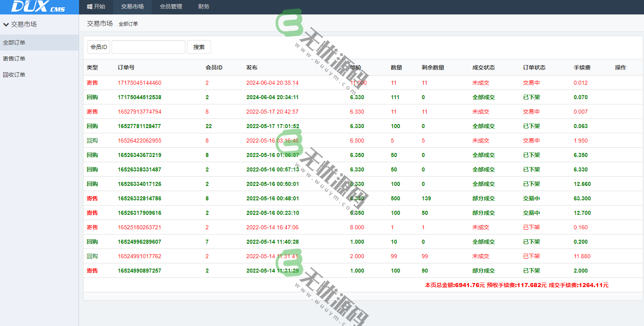Screen dimensions: 644x326
Task: Click the 手续费 column header
Action: pos(582,67)
